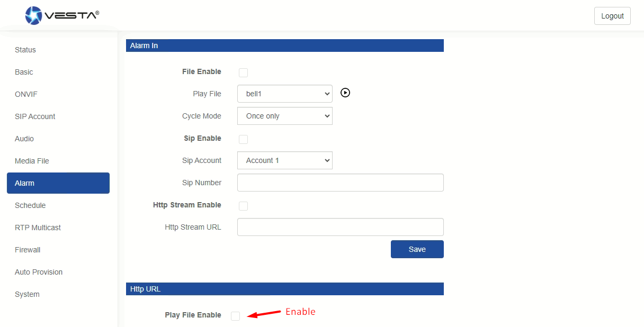644x327 pixels.
Task: Go to SIP Account settings
Action: 35,116
